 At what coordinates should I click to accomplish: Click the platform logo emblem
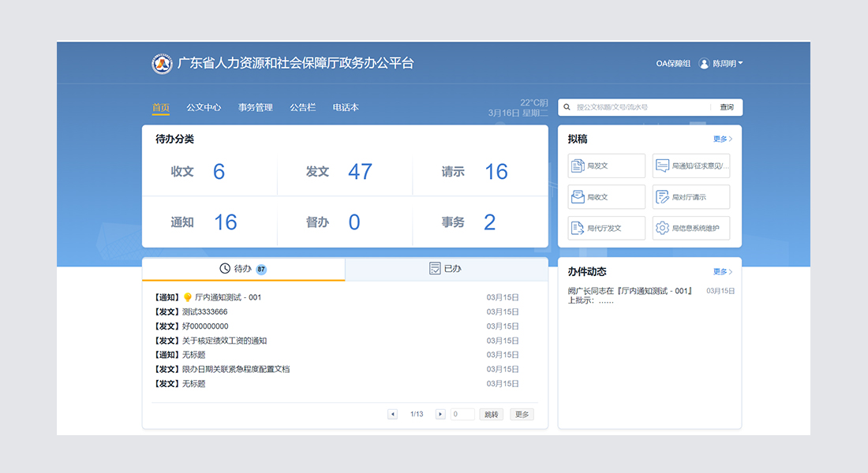(162, 64)
